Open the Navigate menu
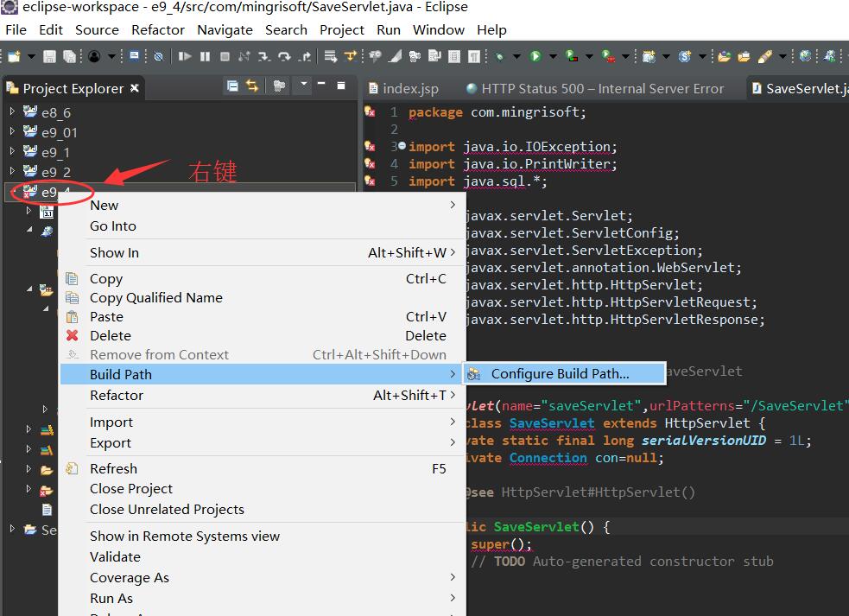 click(x=225, y=29)
